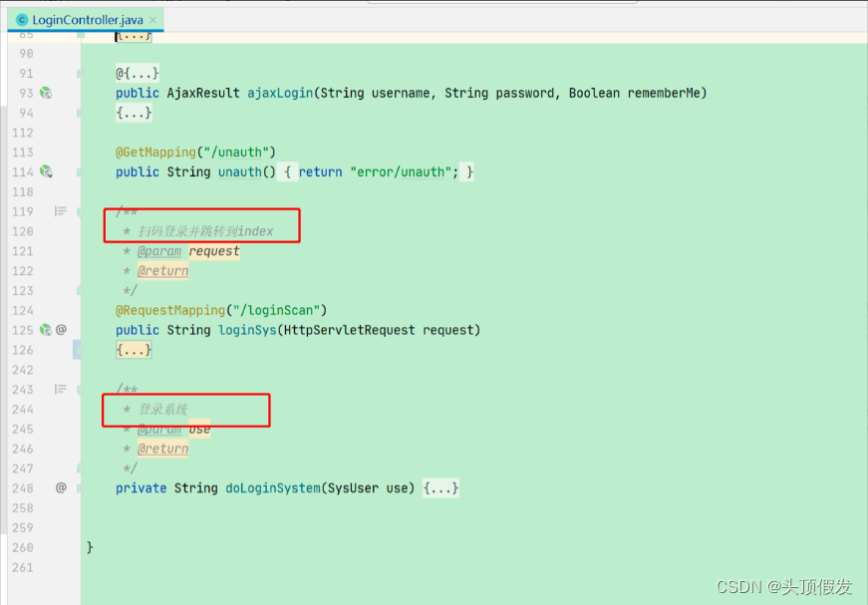Click the @param use link near line 245

[160, 429]
